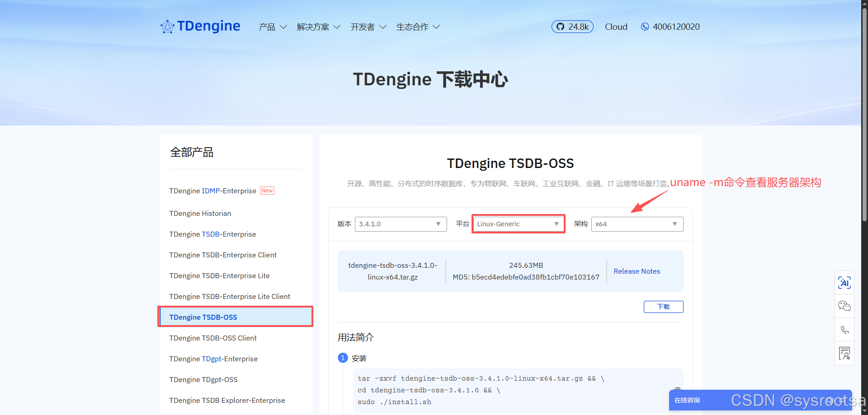Click the telephone floating sidebar icon
The height and width of the screenshot is (415, 868).
click(x=844, y=330)
